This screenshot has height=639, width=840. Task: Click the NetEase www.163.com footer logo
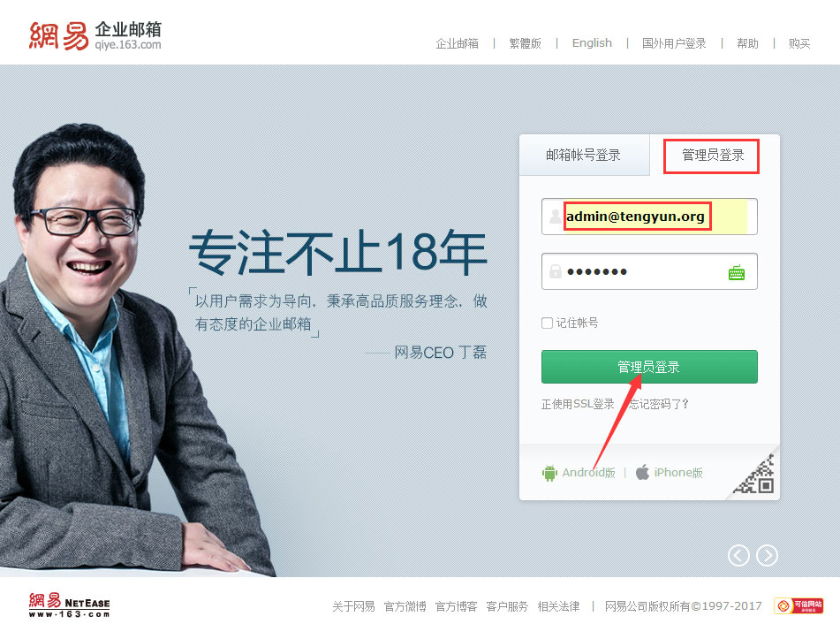coord(69,605)
